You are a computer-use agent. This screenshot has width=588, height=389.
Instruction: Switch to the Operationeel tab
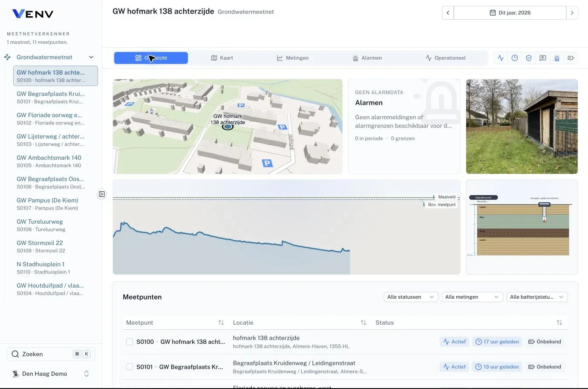click(x=445, y=58)
